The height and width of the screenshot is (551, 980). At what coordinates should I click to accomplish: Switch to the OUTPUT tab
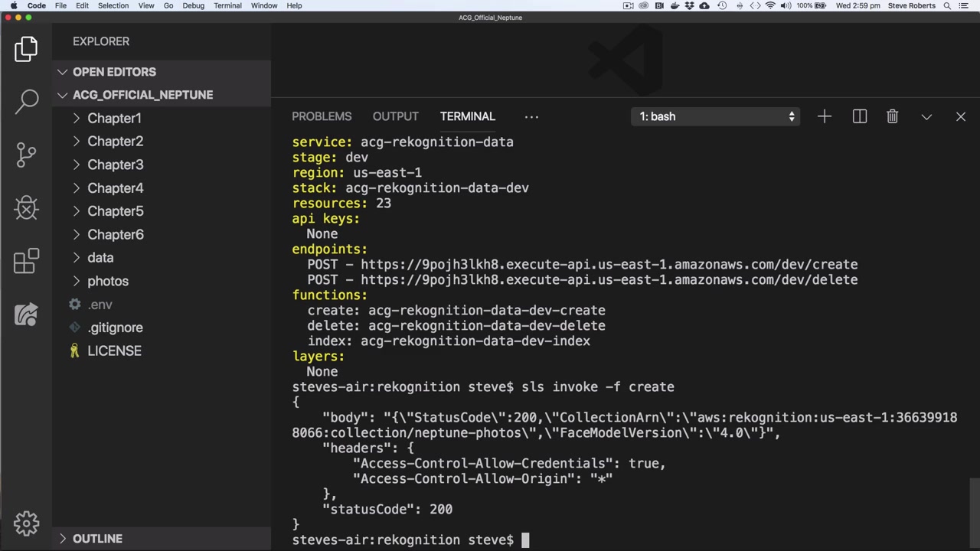(395, 116)
